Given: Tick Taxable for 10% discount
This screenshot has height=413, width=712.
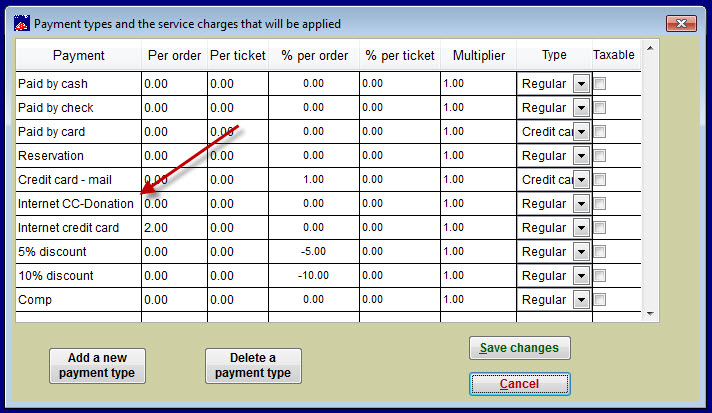Looking at the screenshot, I should pyautogui.click(x=600, y=276).
